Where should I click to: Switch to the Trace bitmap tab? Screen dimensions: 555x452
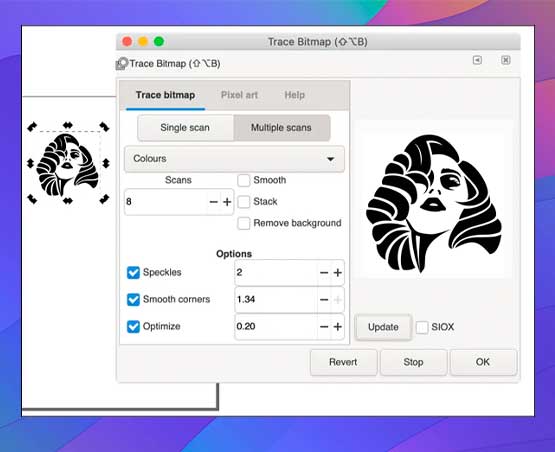click(x=165, y=95)
